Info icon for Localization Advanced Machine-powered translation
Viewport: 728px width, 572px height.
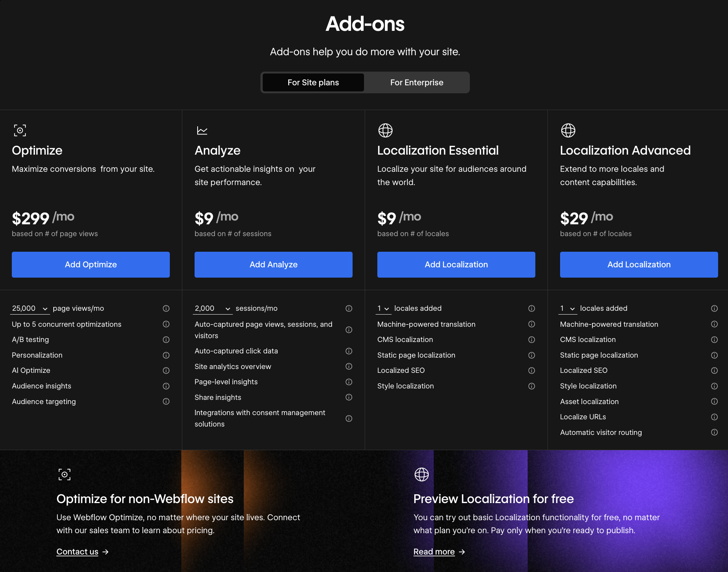tap(714, 324)
